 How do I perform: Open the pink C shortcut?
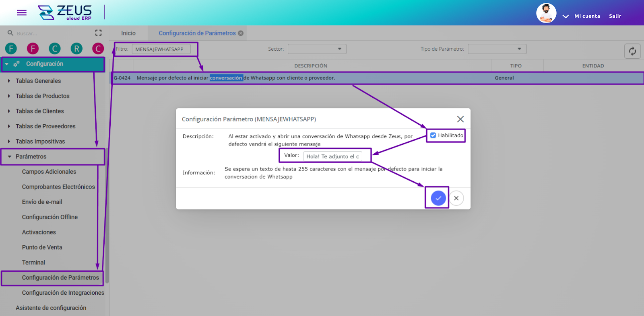(x=98, y=49)
